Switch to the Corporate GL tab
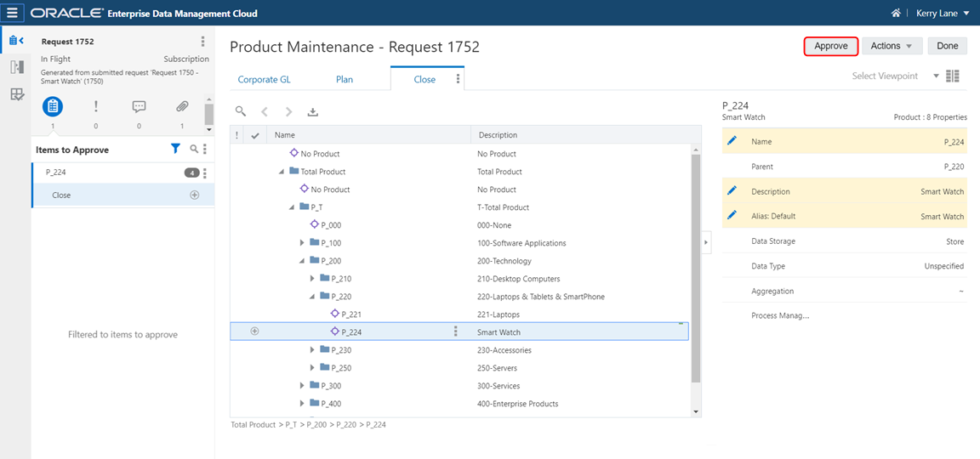 264,79
